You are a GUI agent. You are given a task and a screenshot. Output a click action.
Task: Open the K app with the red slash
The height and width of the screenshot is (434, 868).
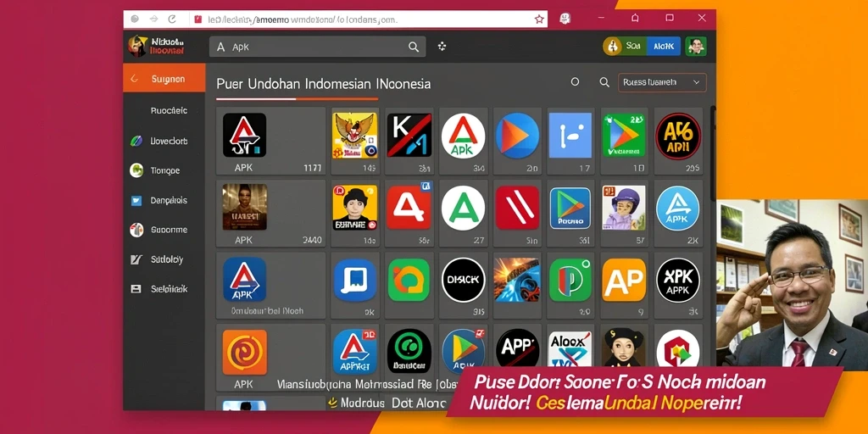[409, 135]
